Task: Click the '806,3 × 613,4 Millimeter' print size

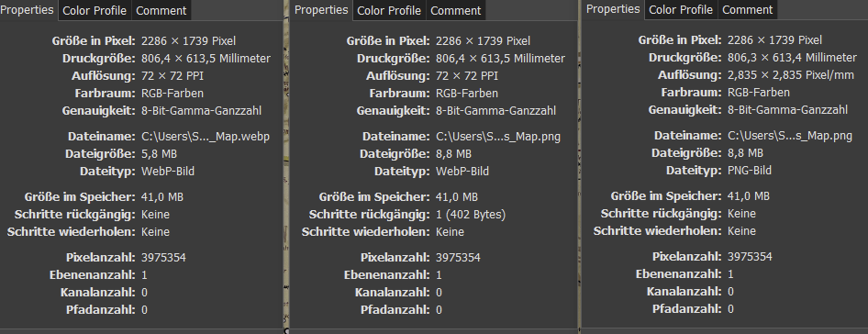Action: 792,58
